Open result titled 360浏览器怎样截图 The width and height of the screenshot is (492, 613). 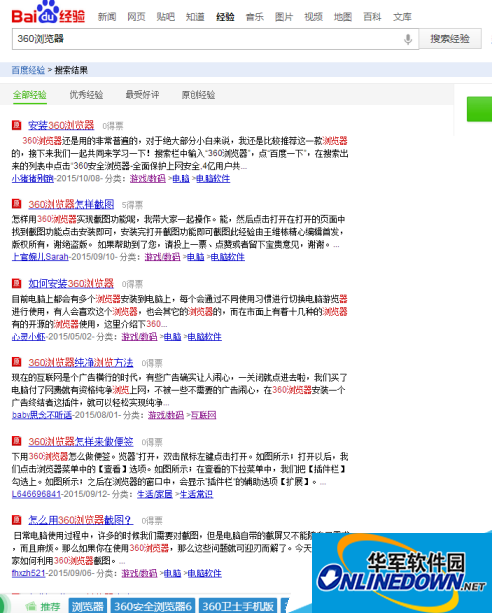click(71, 204)
